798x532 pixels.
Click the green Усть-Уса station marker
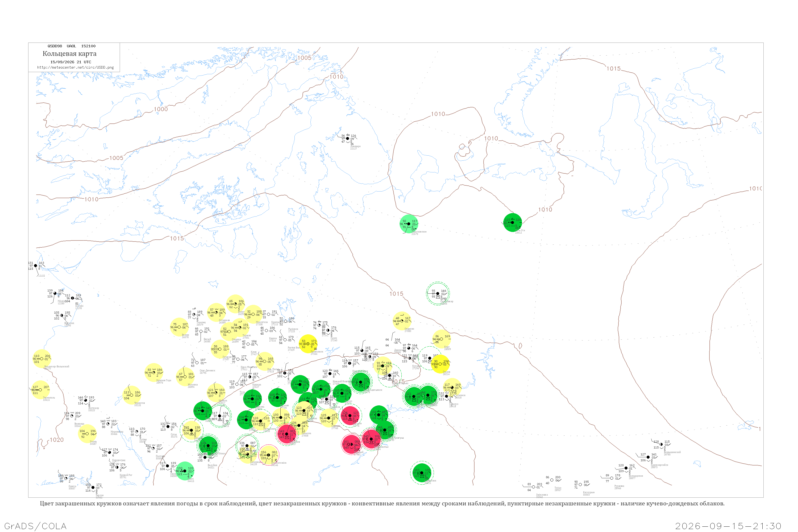(x=512, y=223)
